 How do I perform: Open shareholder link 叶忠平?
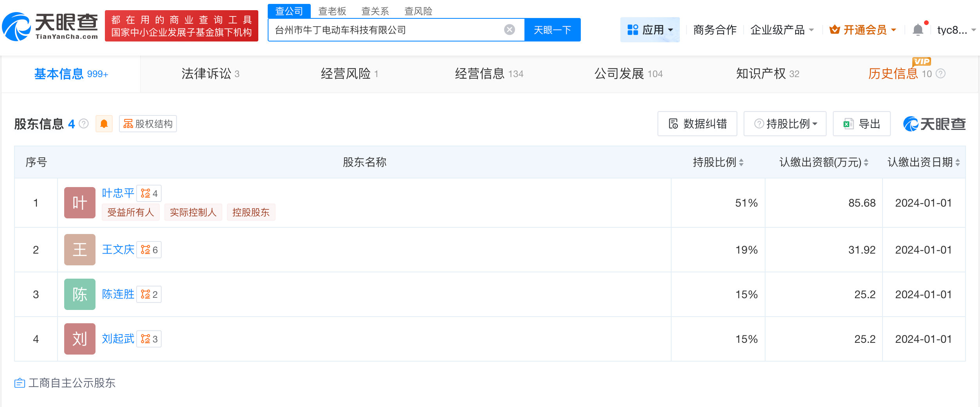tap(118, 193)
